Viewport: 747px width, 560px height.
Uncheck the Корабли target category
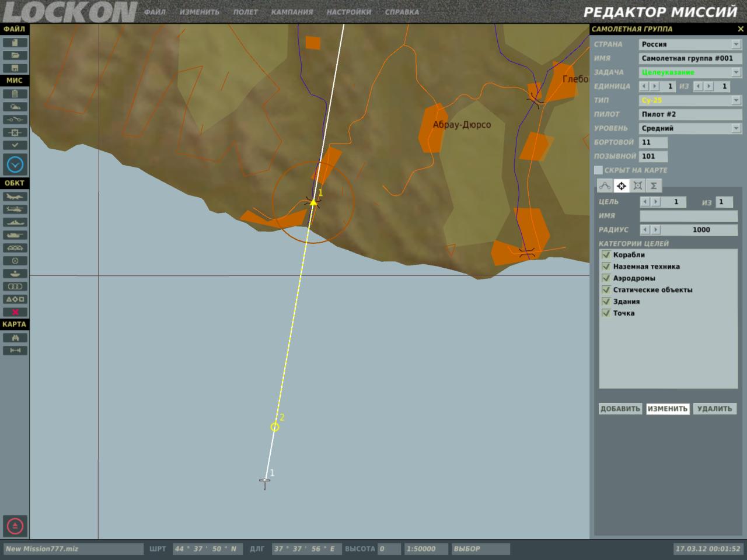point(606,255)
